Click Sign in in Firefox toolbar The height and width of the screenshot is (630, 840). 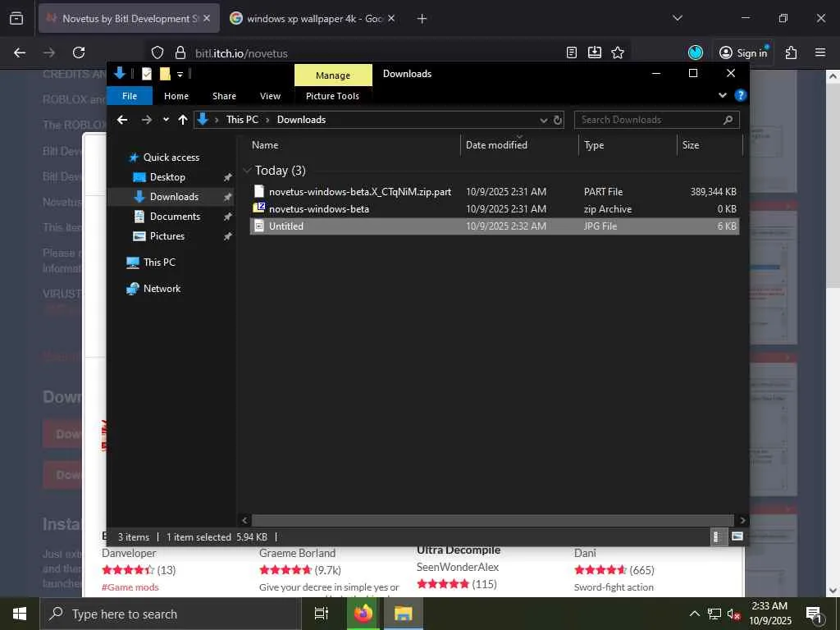743,52
